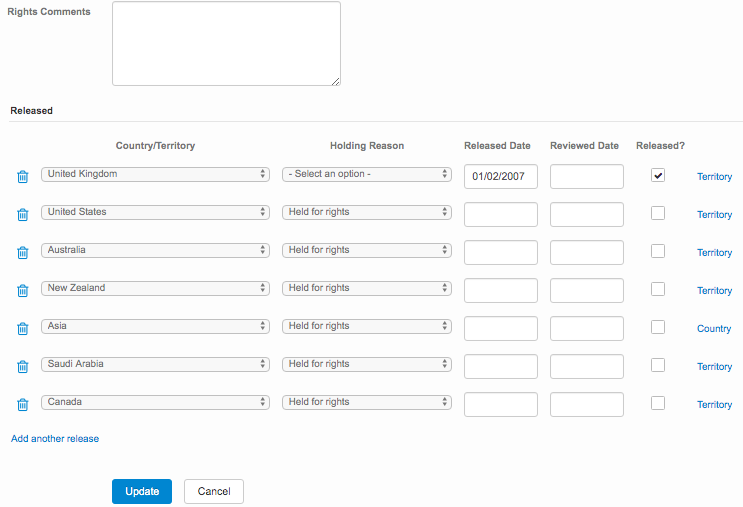Delete the Asia release row
The height and width of the screenshot is (507, 743).
(x=22, y=328)
